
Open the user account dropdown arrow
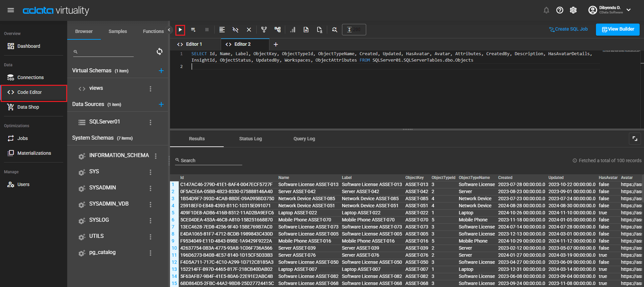coord(629,10)
